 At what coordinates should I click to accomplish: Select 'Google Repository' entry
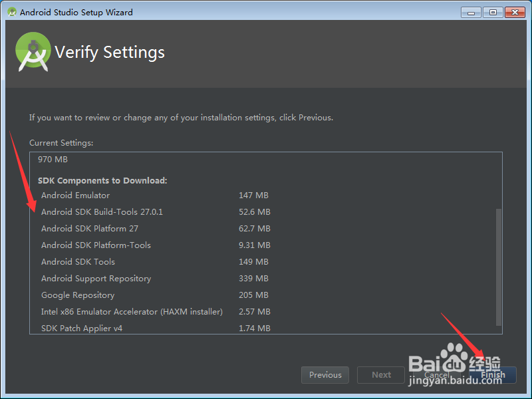point(78,295)
